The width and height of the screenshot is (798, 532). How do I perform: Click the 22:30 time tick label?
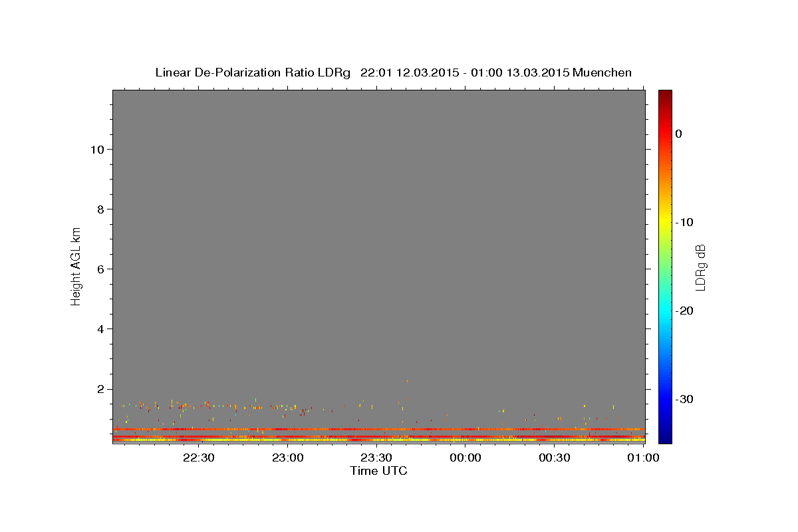tap(199, 458)
